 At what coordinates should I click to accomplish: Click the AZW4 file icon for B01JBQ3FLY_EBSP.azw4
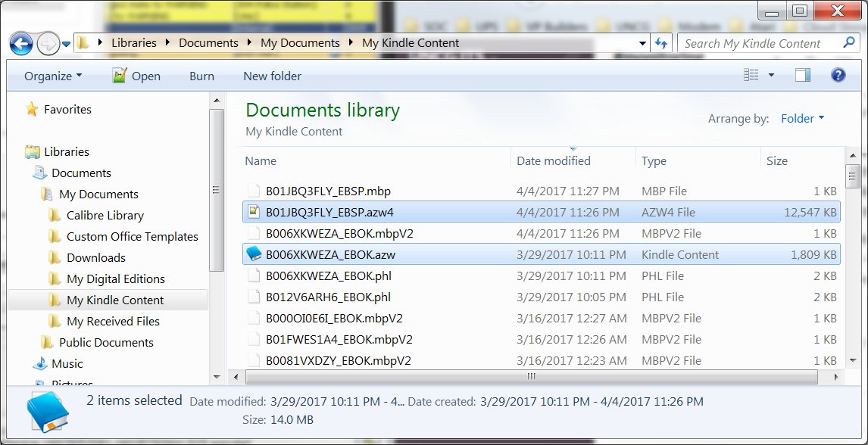coord(254,212)
